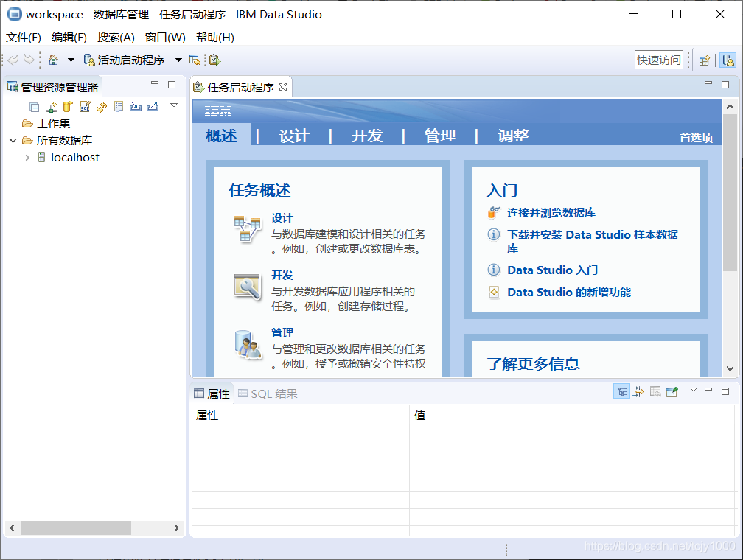This screenshot has width=743, height=560.
Task: Click the table-with-arrow icon after 活动启动程序 dropdown
Action: (x=195, y=60)
